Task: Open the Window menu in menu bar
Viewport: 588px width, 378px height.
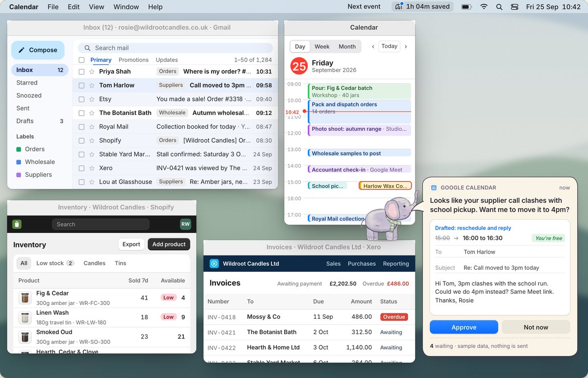Action: [x=126, y=7]
